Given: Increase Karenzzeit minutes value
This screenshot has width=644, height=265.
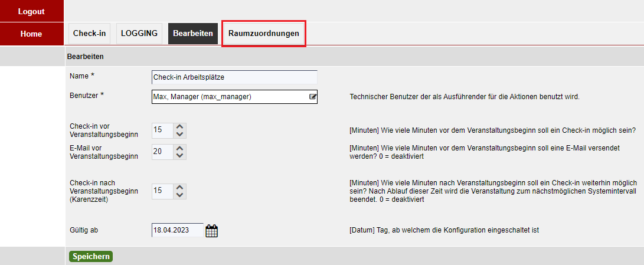Looking at the screenshot, I should tap(179, 187).
